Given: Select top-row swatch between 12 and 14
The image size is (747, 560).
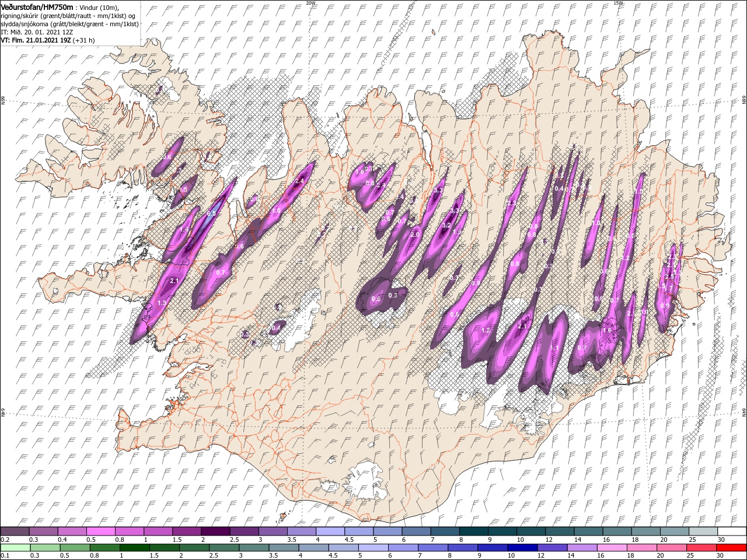Looking at the screenshot, I should coord(559,531).
